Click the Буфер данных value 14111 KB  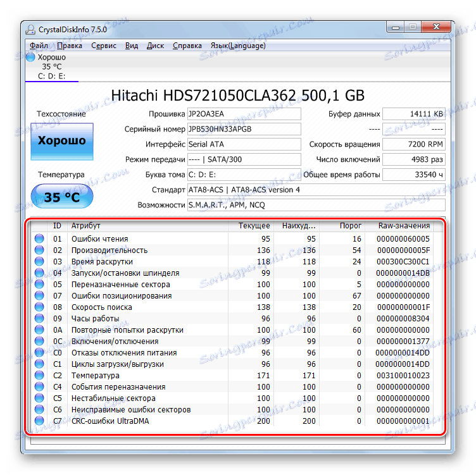point(414,114)
